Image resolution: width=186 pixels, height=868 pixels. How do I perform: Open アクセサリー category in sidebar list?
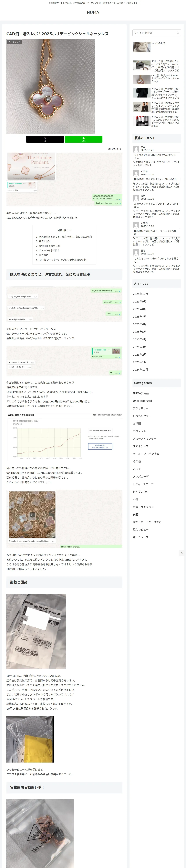(x=141, y=408)
